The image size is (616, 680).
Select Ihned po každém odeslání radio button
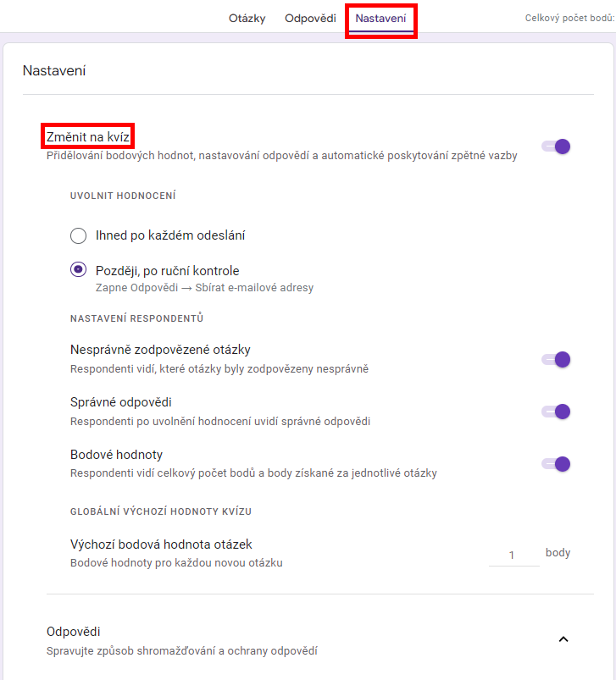tap(79, 235)
